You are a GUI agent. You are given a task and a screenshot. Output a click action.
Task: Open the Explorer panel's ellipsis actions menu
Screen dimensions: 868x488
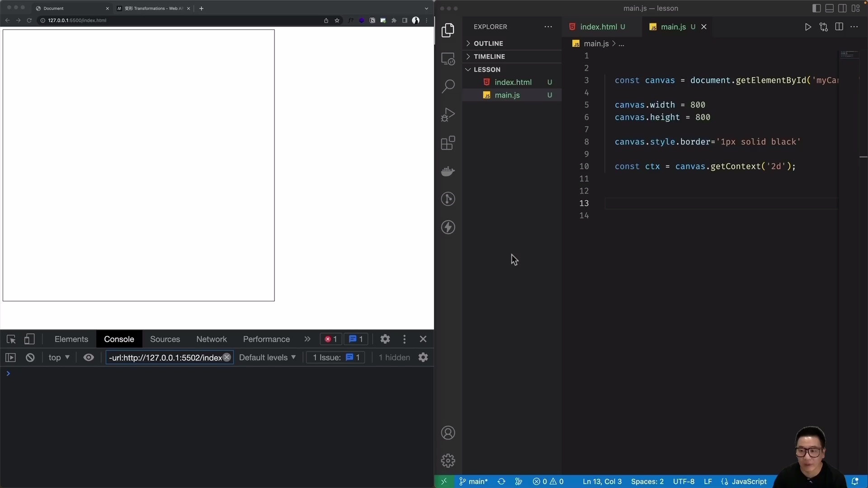548,27
